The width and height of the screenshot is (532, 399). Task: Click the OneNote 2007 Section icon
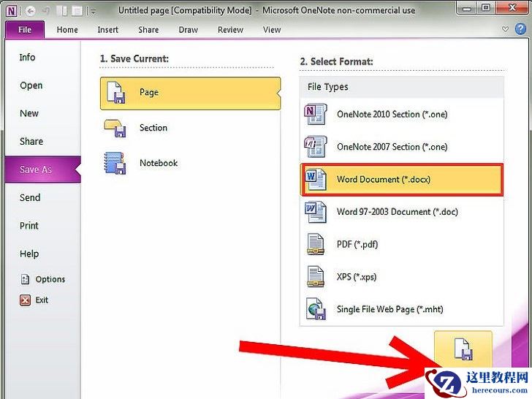coord(316,147)
